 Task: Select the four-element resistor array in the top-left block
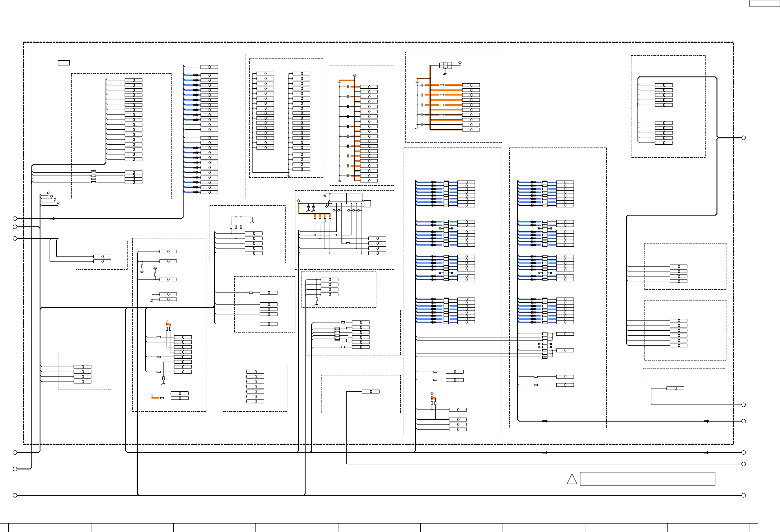(x=93, y=177)
